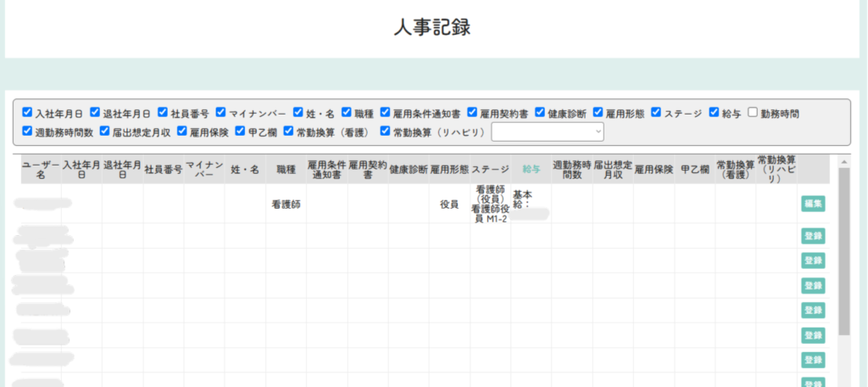The width and height of the screenshot is (868, 387).
Task: Click the 登録 button in the second row
Action: pyautogui.click(x=813, y=235)
